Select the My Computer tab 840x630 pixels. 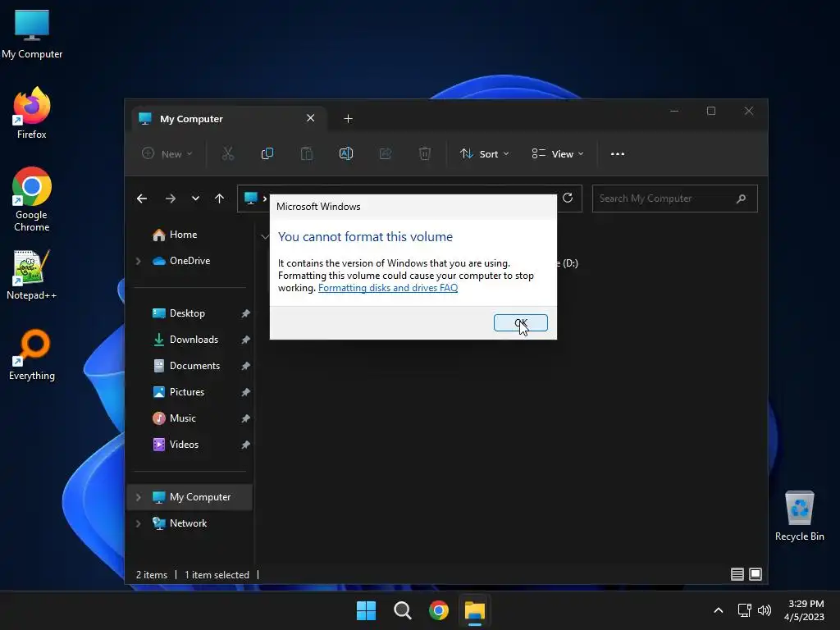(228, 118)
